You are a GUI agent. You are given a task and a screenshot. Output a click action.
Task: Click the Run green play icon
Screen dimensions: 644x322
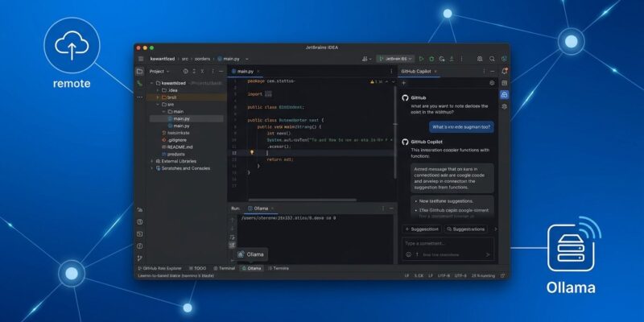421,59
